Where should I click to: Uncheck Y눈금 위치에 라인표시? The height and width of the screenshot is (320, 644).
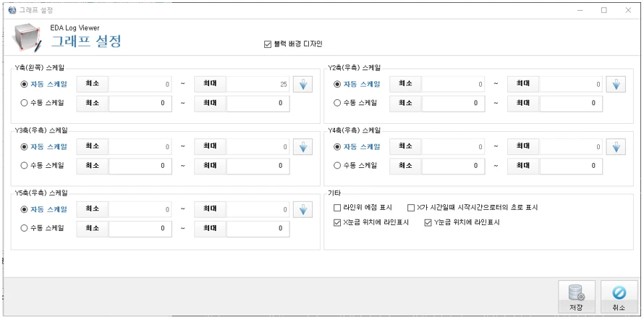[462, 223]
